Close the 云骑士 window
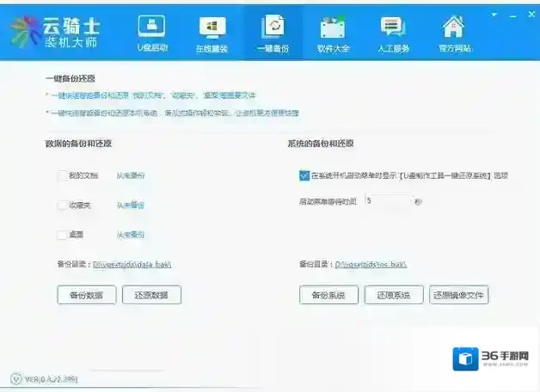This screenshot has height=392, width=540. click(531, 15)
